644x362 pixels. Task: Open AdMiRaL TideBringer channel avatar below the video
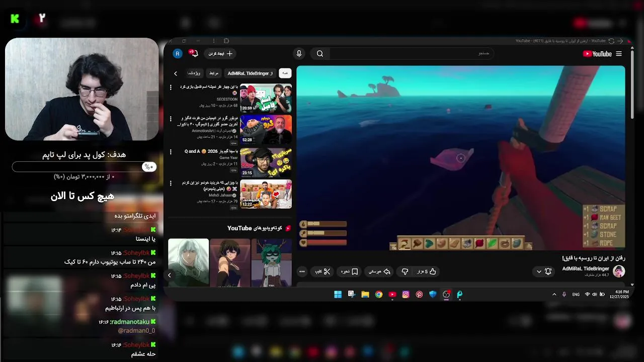coord(619,271)
